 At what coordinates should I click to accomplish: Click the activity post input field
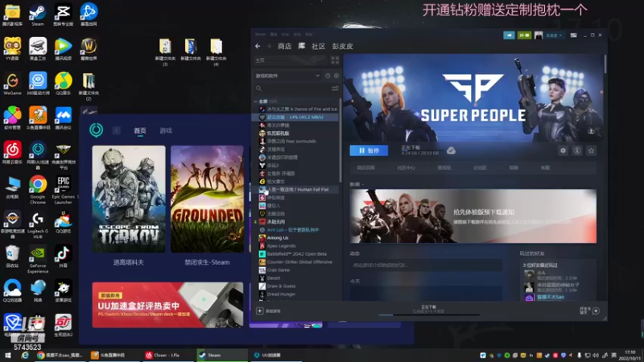coord(426,265)
